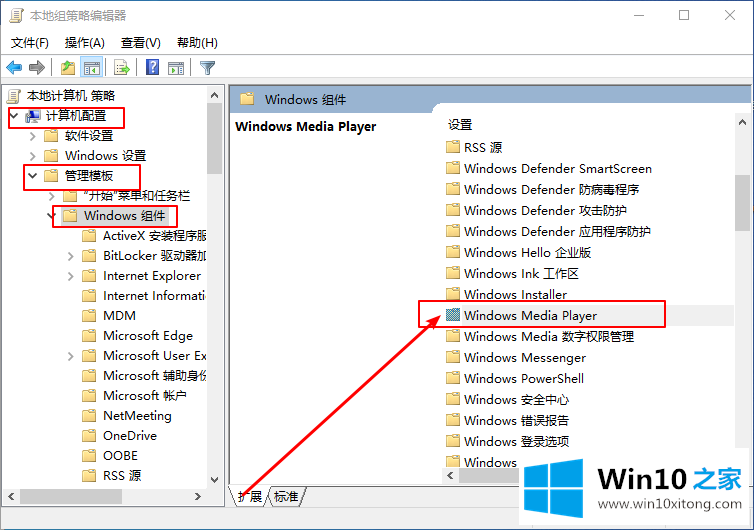Click the Microsoft Edge folder icon
Screen dimensions: 754x530
click(89, 335)
